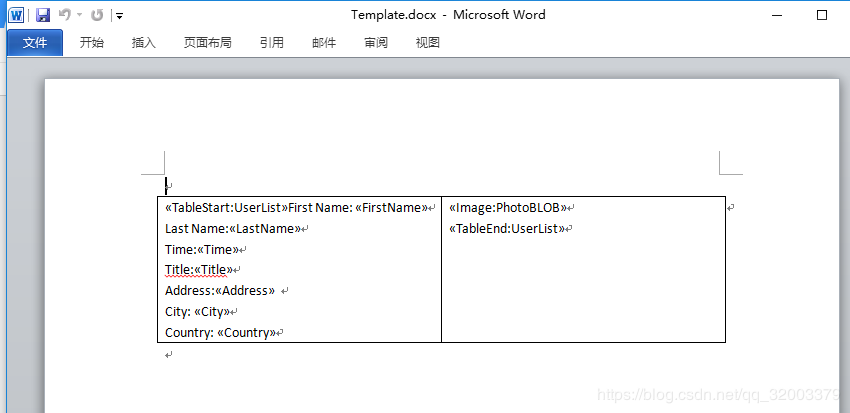Click the 'Last Name:' label text
The width and height of the screenshot is (850, 413).
point(197,229)
